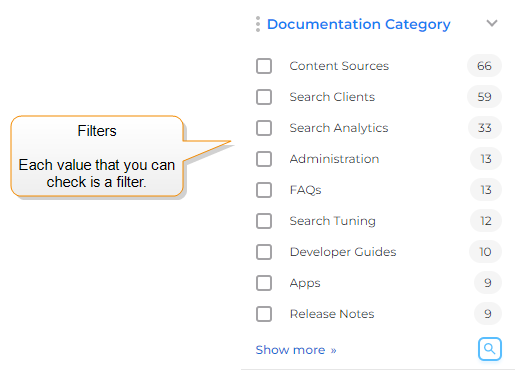Click the Documentation Category heading
Screen dimensions: 515x370
(x=359, y=24)
